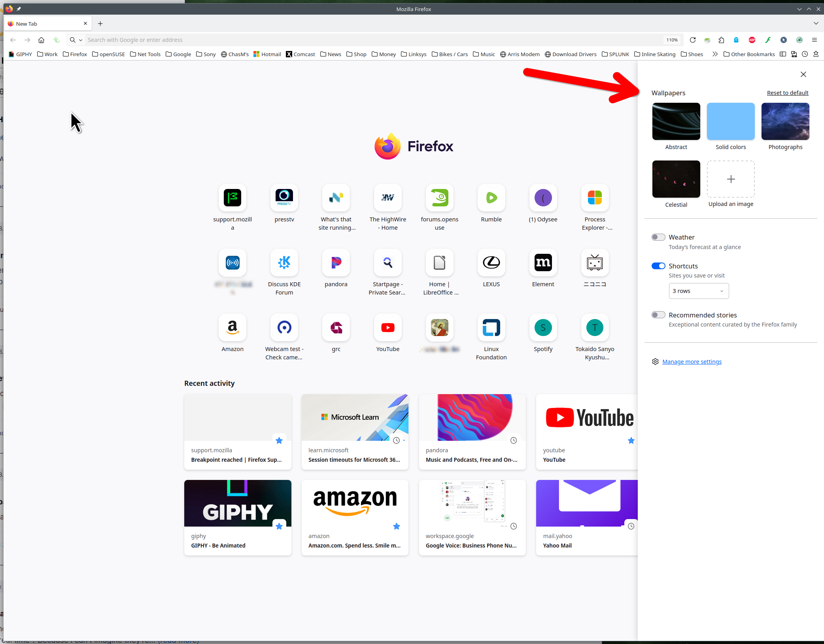Click Manage more settings link

[692, 362]
